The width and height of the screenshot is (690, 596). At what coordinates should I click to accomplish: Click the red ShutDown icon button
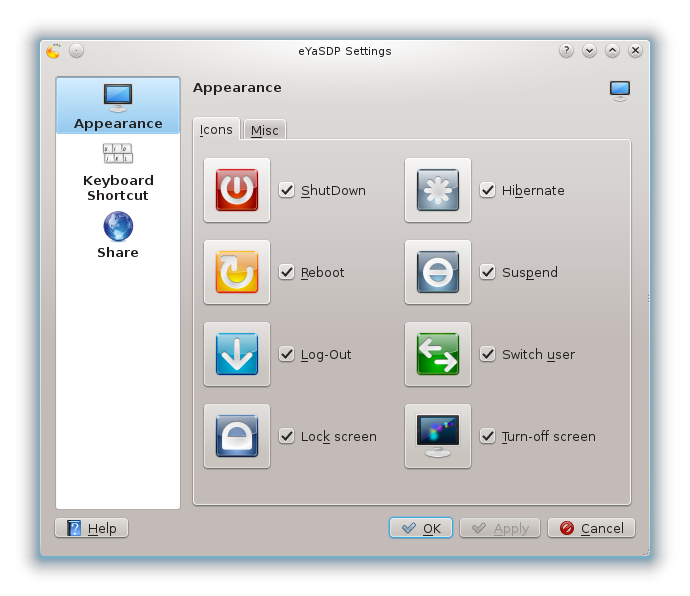click(x=237, y=190)
